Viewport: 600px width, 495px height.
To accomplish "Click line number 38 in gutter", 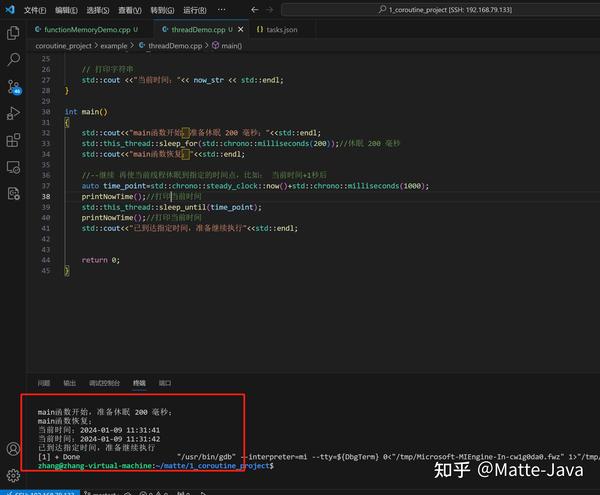I will [x=46, y=196].
